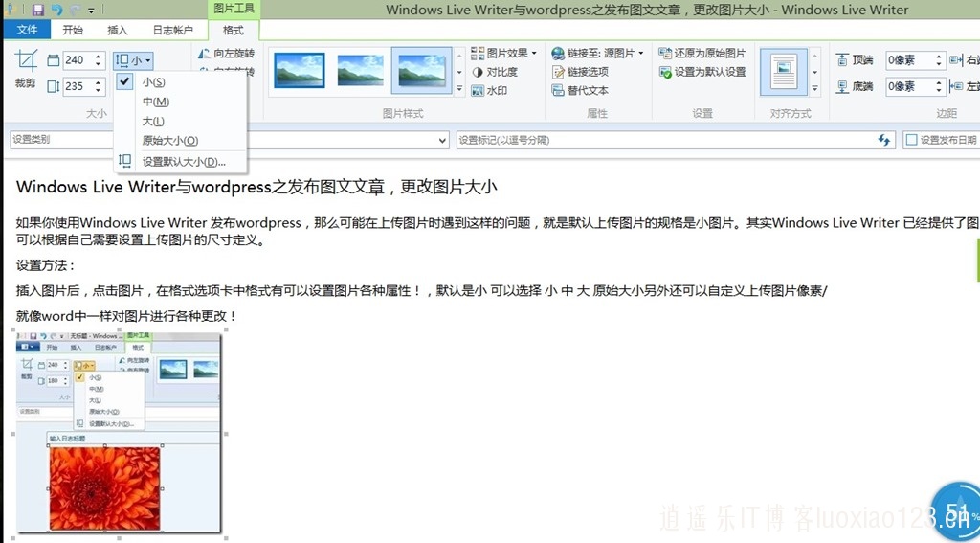Viewport: 980px width, 543px height.
Task: Click the 顶端 margin field showing 0像素
Action: 909,60
